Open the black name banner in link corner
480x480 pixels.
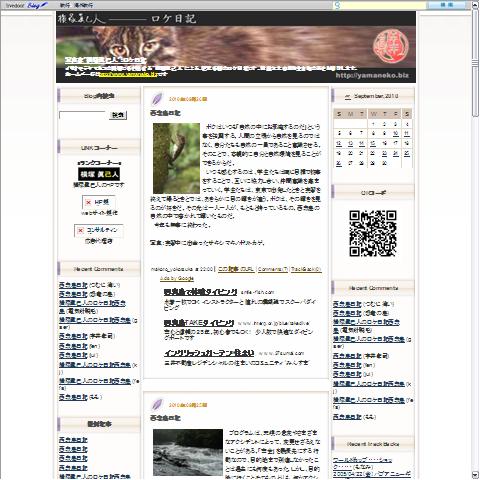pos(99,174)
